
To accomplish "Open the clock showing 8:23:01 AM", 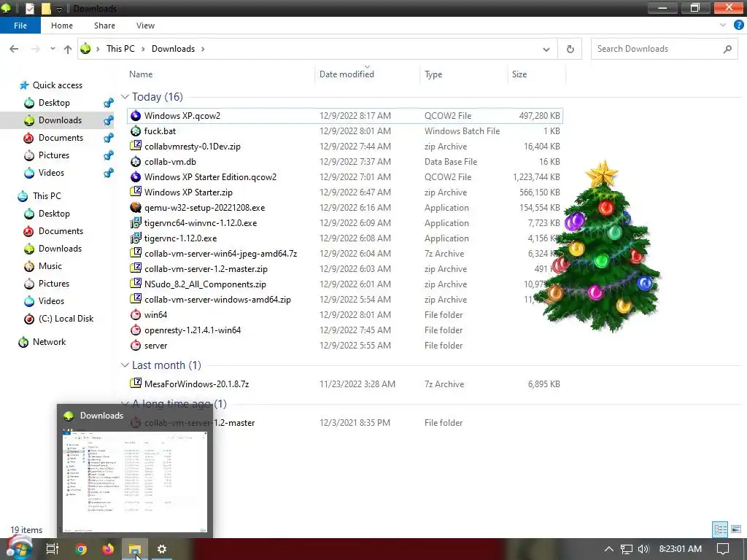I will tap(681, 549).
